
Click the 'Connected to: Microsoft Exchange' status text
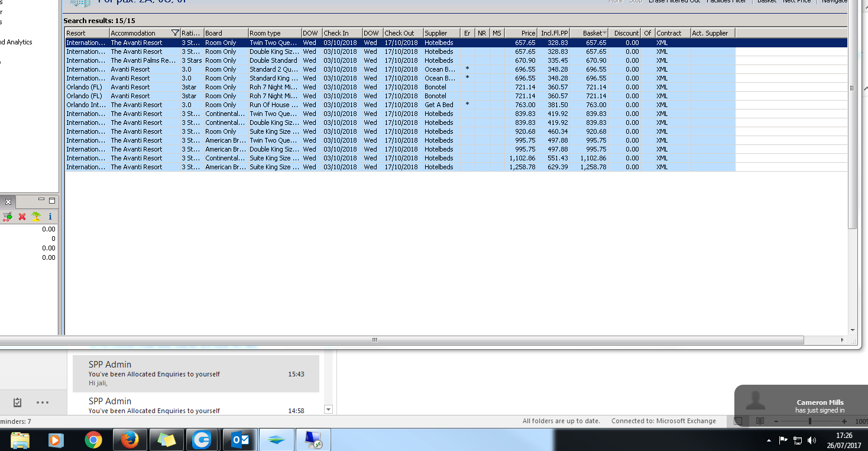point(663,421)
